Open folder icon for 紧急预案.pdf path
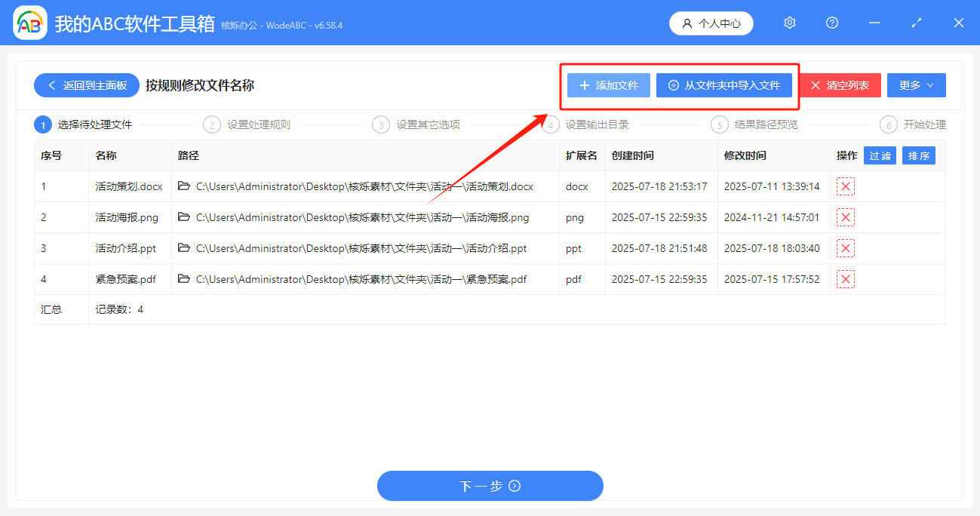 [x=184, y=279]
